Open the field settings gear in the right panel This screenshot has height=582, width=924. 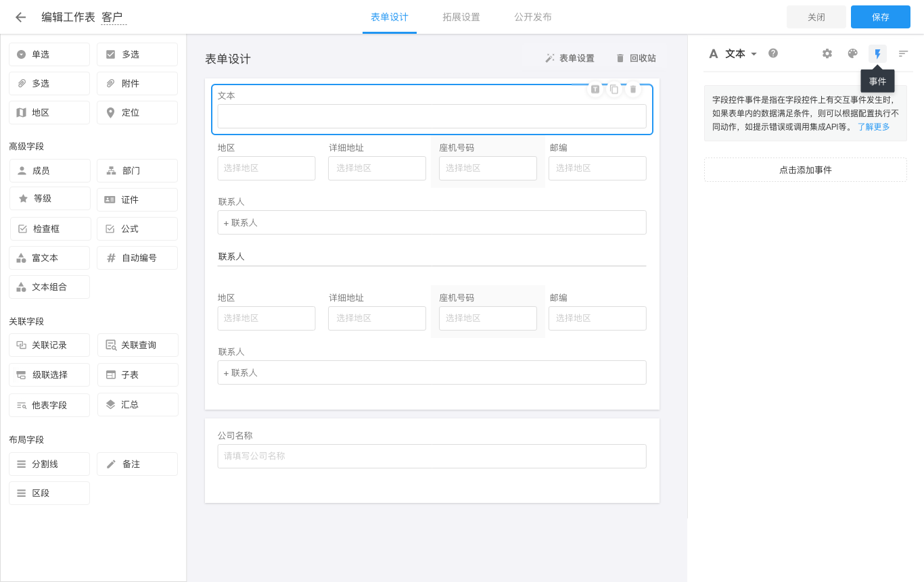[x=827, y=53]
